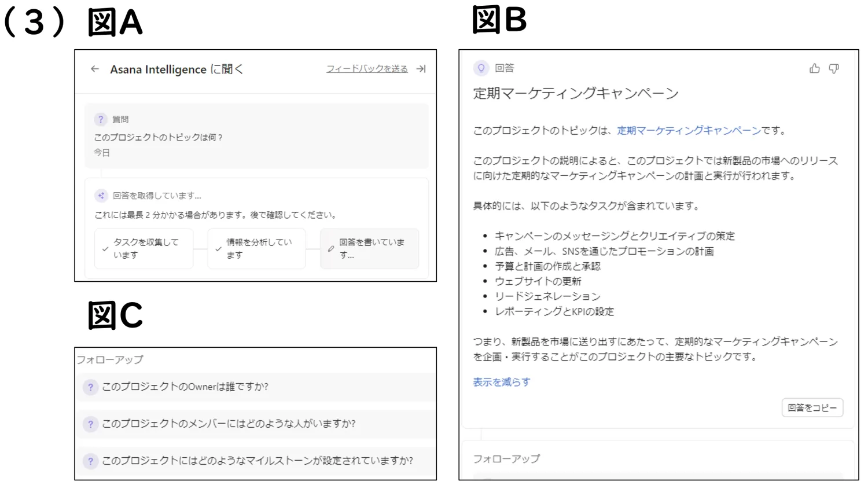Click the フォローアップ heading in 図C
Screen dimensions: 868x489
coord(110,359)
